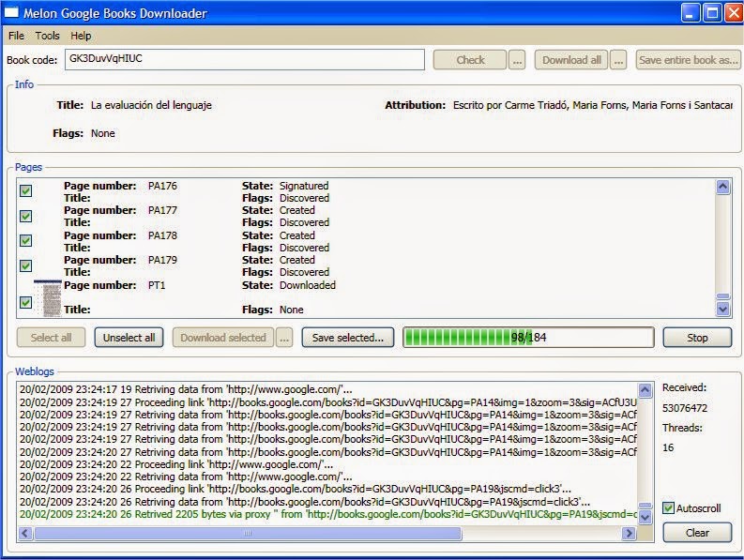Screen dimensions: 744x560
Task: Close the Melon Google Books Downloader window
Action: 733,13
